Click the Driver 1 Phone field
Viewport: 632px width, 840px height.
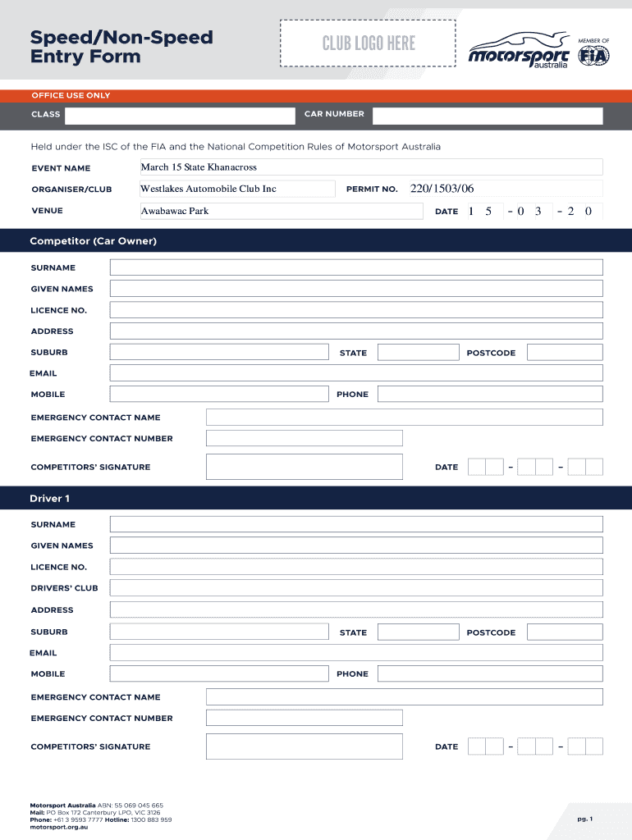(489, 673)
